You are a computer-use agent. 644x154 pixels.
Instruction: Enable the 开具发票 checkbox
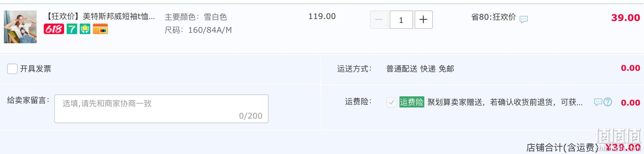pos(12,69)
